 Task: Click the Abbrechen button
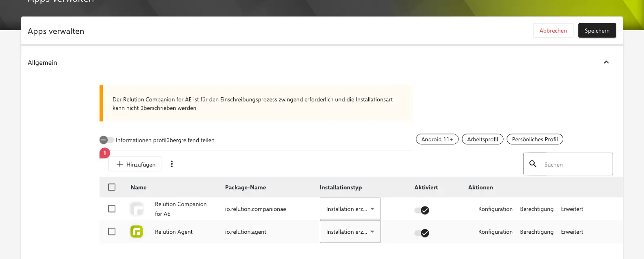pos(553,31)
